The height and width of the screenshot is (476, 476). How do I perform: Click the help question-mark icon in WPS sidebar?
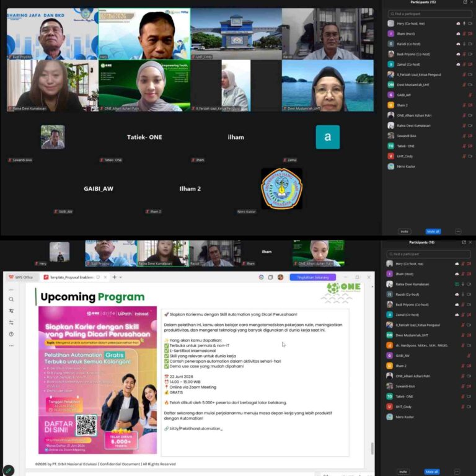(11, 334)
